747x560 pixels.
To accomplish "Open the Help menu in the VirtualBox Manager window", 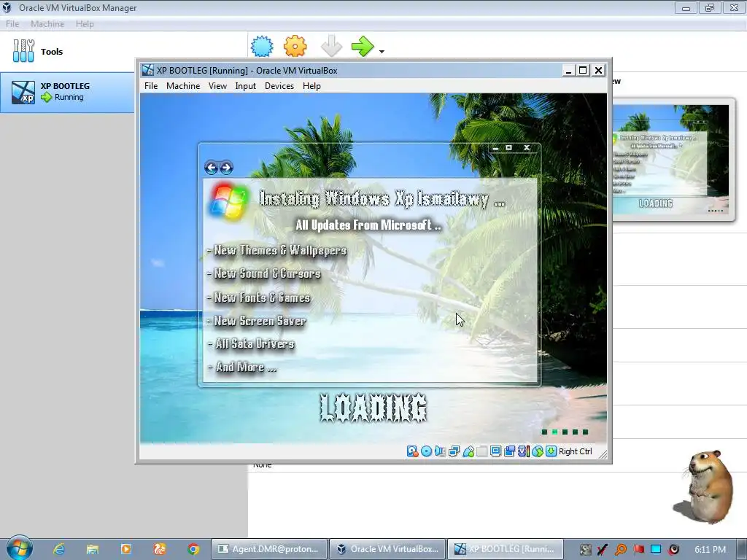I will pyautogui.click(x=85, y=24).
